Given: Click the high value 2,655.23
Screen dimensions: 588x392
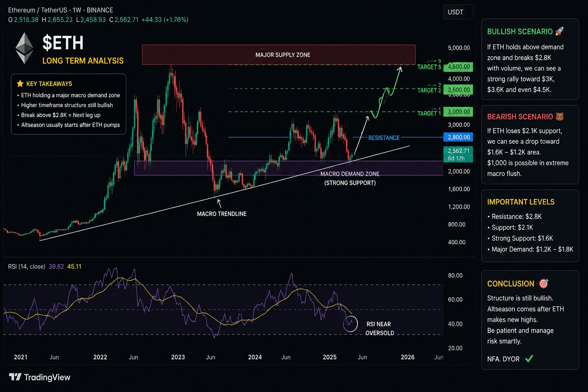Looking at the screenshot, I should 60,20.
